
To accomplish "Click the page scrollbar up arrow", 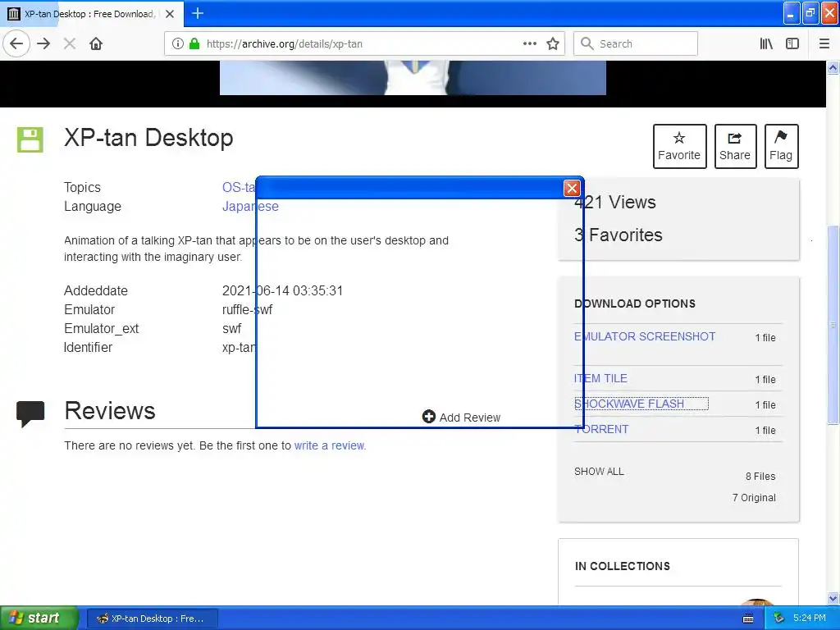I will pyautogui.click(x=833, y=68).
